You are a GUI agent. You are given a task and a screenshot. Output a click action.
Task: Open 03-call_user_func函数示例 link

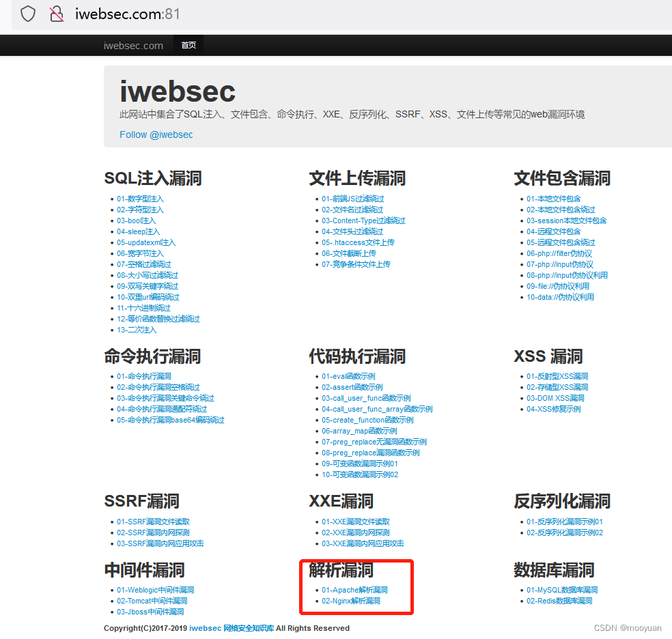[x=366, y=398]
